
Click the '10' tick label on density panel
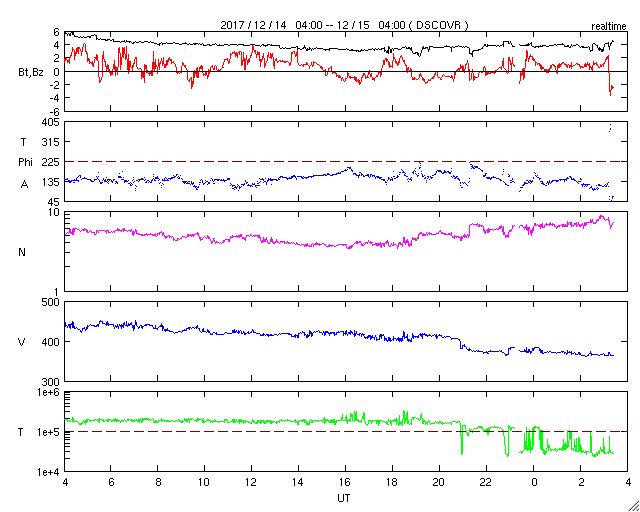click(x=55, y=212)
